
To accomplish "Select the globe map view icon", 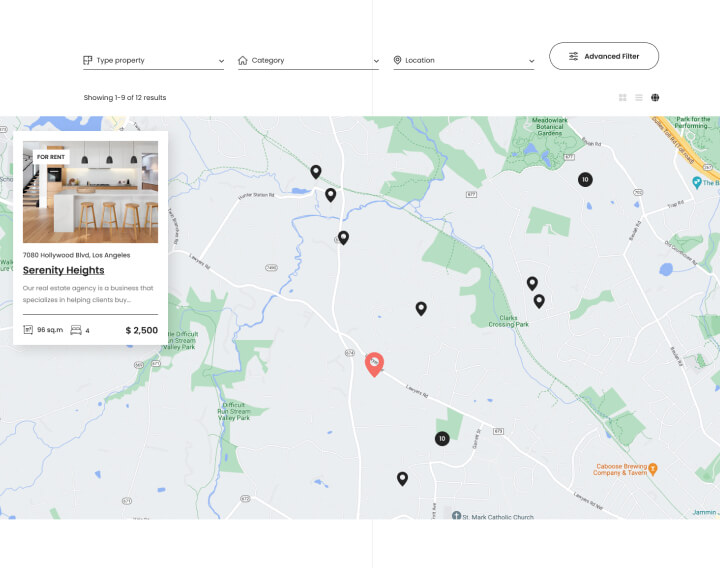I will 655,98.
